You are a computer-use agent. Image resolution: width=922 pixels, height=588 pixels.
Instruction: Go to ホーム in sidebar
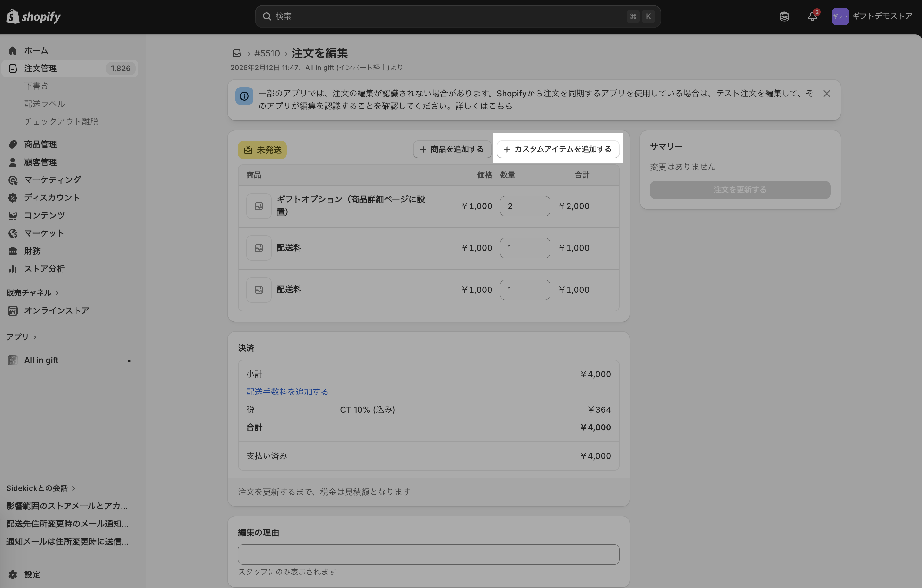coord(36,50)
